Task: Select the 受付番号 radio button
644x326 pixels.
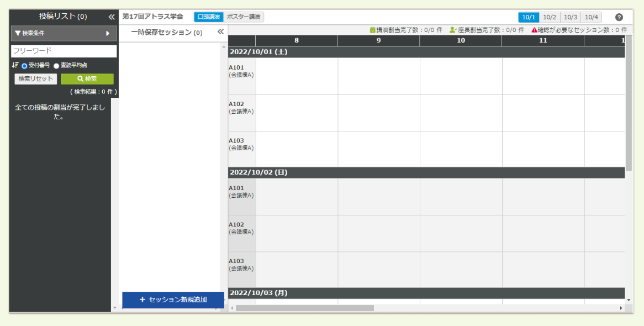Action: pyautogui.click(x=24, y=66)
